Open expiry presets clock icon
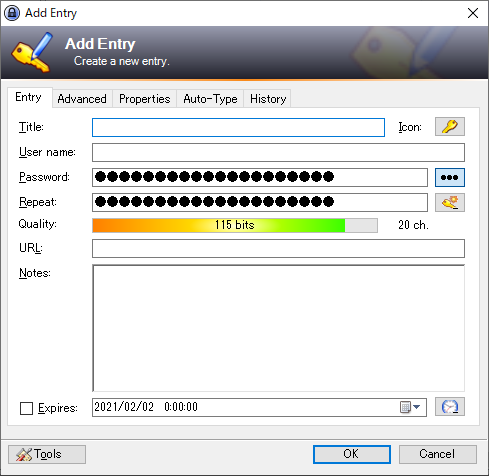Image resolution: width=489 pixels, height=476 pixels. pyautogui.click(x=450, y=407)
